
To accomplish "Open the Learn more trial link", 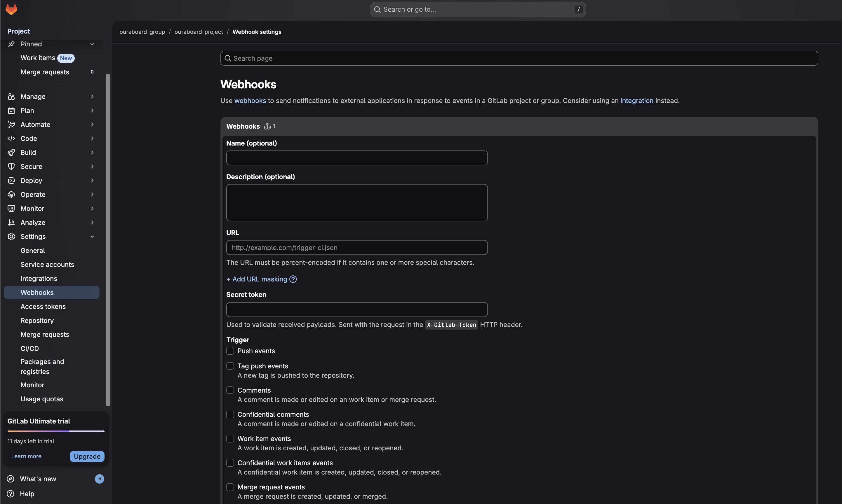I will (26, 456).
